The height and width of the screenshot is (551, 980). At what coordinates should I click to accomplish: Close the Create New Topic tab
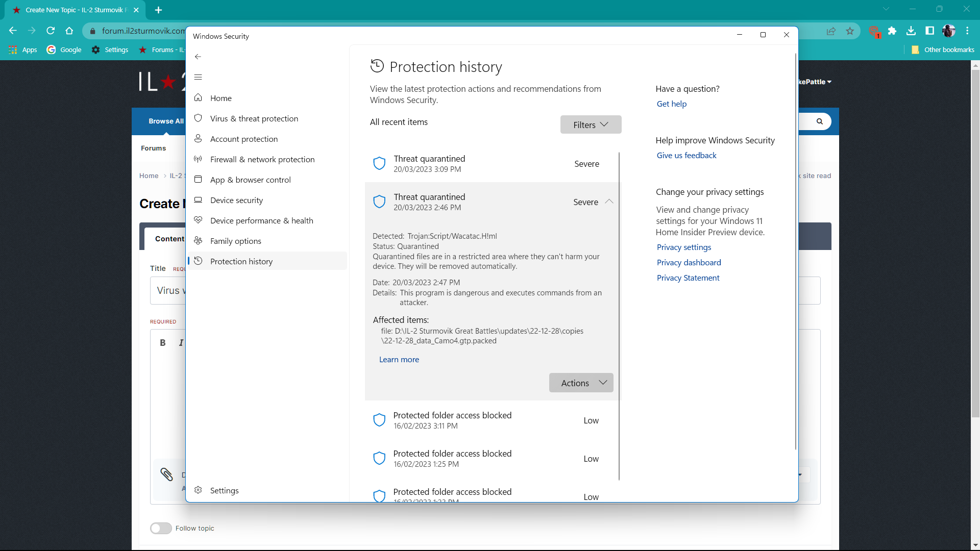pyautogui.click(x=136, y=10)
